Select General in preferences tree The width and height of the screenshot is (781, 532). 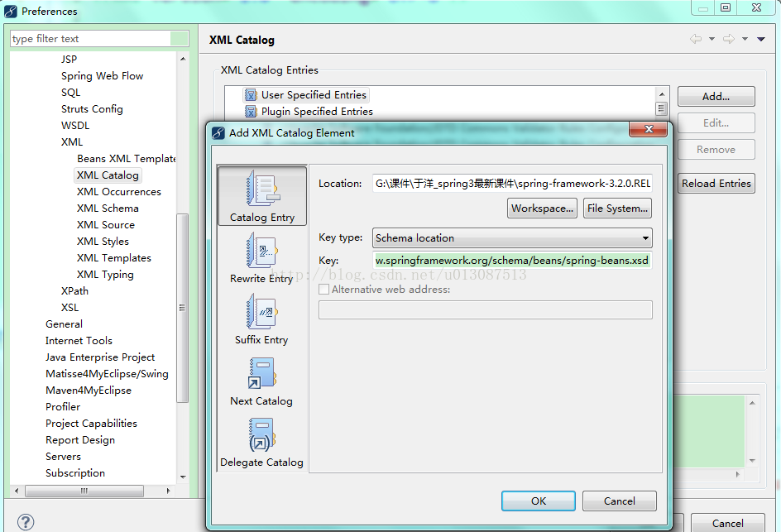click(x=64, y=324)
